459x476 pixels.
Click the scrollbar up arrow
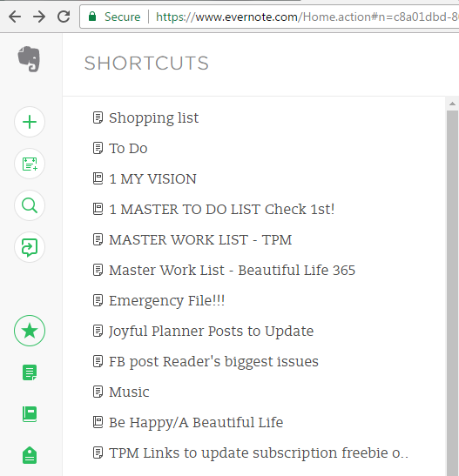tap(452, 104)
